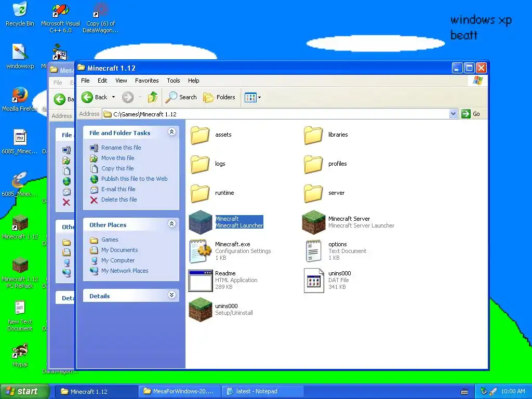Viewport: 532px width, 399px height.
Task: Collapse the Other Places panel
Action: [171, 223]
